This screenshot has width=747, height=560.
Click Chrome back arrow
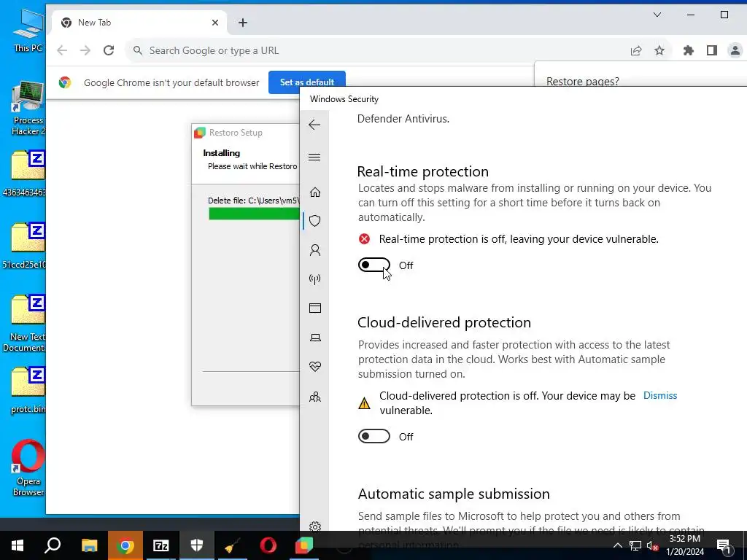coord(62,50)
